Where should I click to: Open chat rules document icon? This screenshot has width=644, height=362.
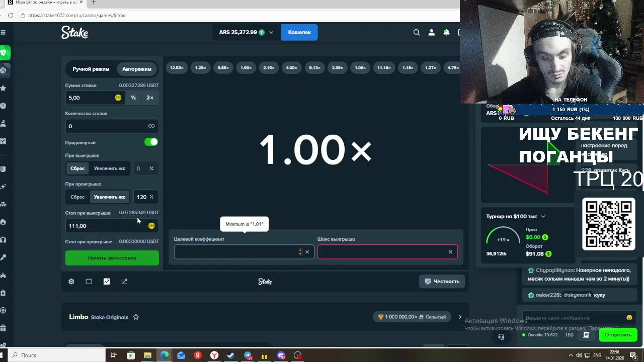pyautogui.click(x=586, y=335)
